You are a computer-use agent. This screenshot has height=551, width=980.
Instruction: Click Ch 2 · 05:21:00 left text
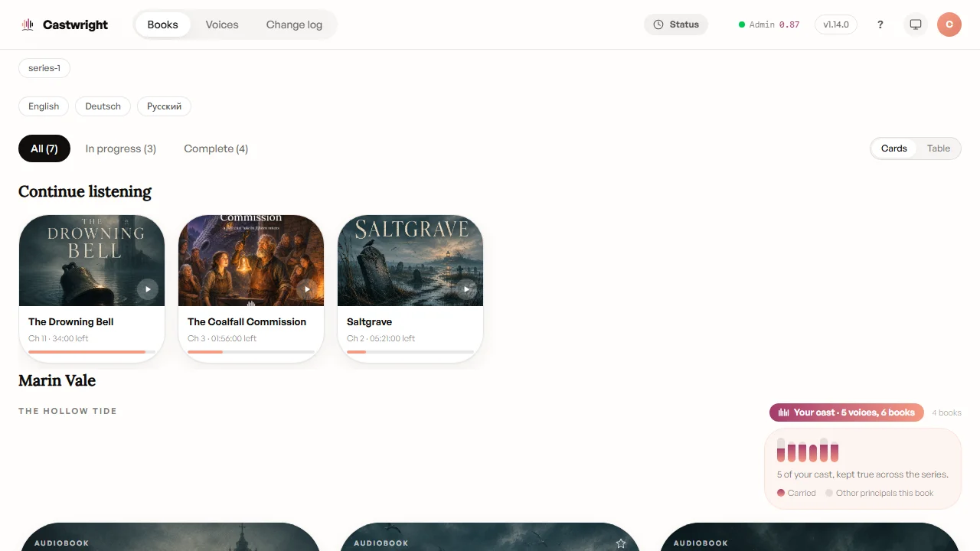tap(381, 338)
